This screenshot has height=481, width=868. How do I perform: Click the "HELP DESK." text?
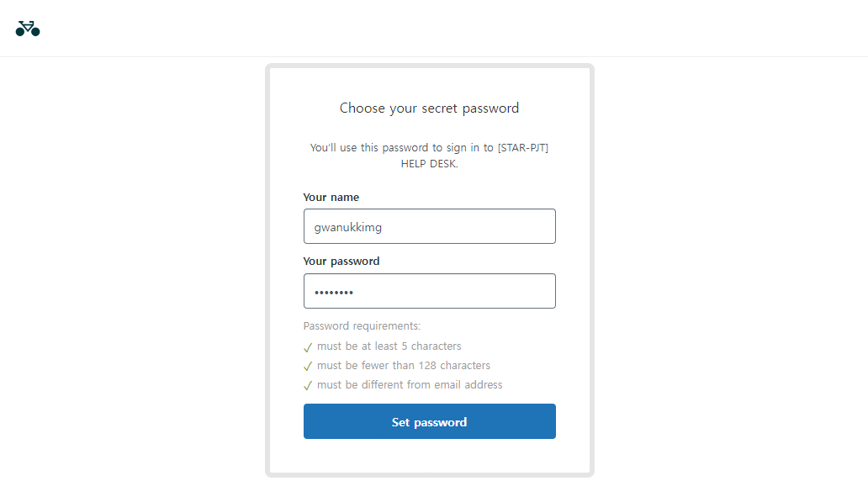pyautogui.click(x=429, y=164)
